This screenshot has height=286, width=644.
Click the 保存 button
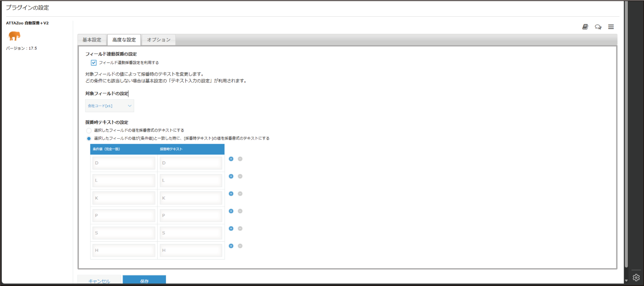[144, 280]
